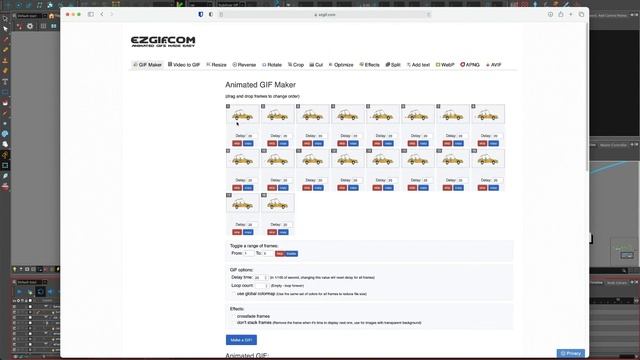Click the Safari share icon
Screen dimensions: 640x360
[561, 14]
